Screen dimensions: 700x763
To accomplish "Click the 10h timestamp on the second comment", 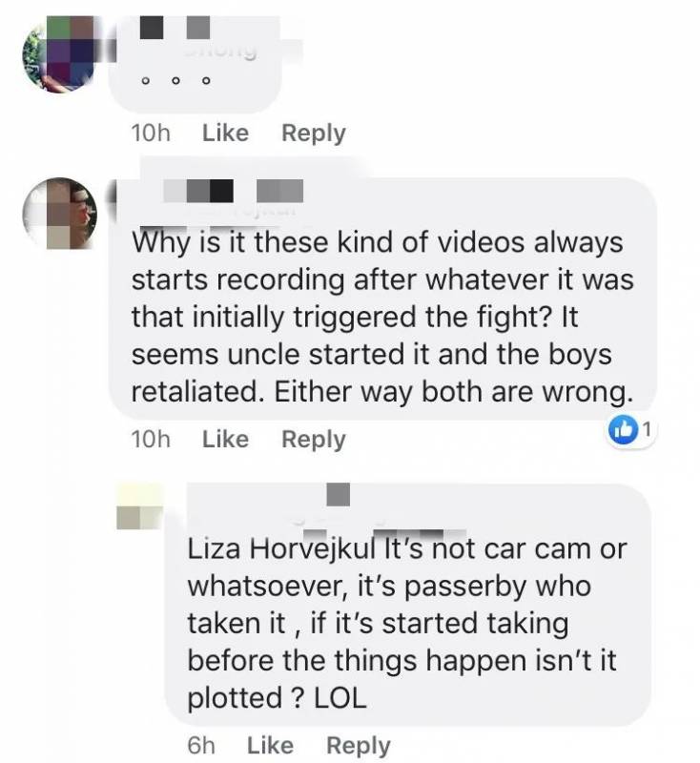I will tap(151, 440).
